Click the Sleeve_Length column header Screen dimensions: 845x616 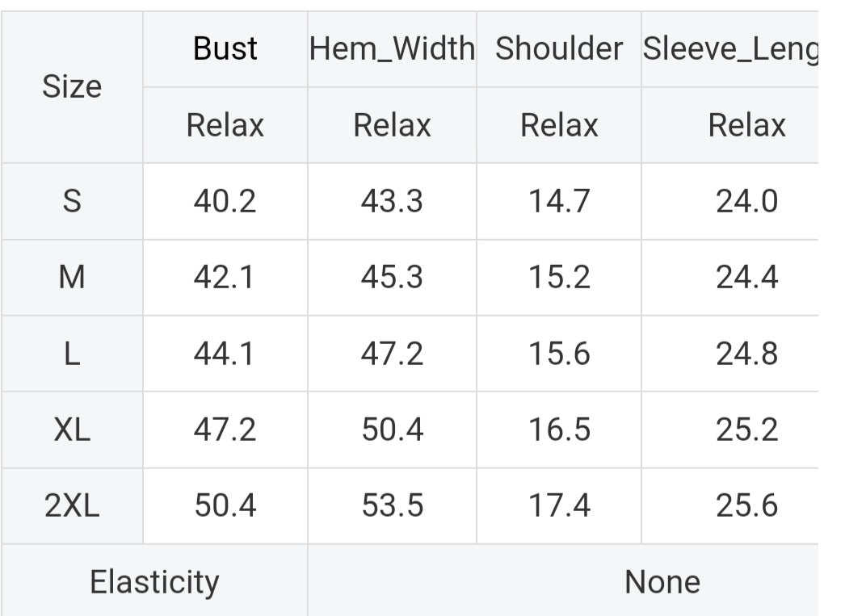pos(730,48)
